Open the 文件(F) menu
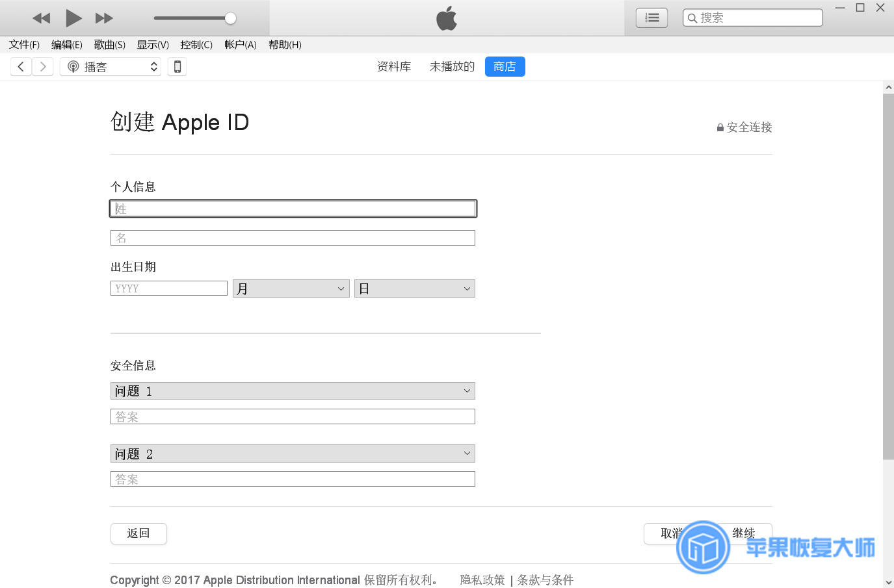Image resolution: width=894 pixels, height=588 pixels. click(24, 45)
